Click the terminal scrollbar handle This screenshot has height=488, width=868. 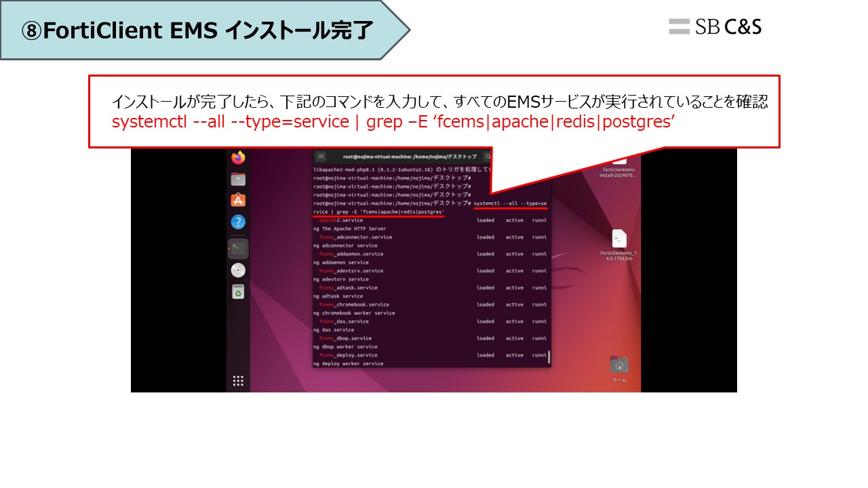549,357
